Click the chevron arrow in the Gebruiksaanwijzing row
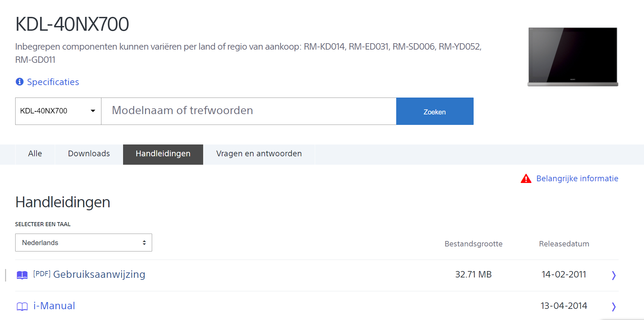This screenshot has width=644, height=320. coord(614,275)
